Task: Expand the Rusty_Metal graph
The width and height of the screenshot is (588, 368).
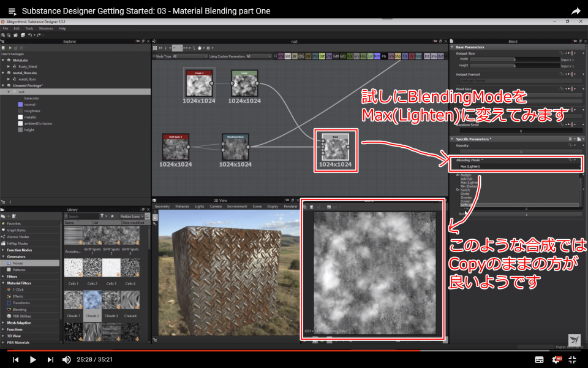Action: [9, 66]
